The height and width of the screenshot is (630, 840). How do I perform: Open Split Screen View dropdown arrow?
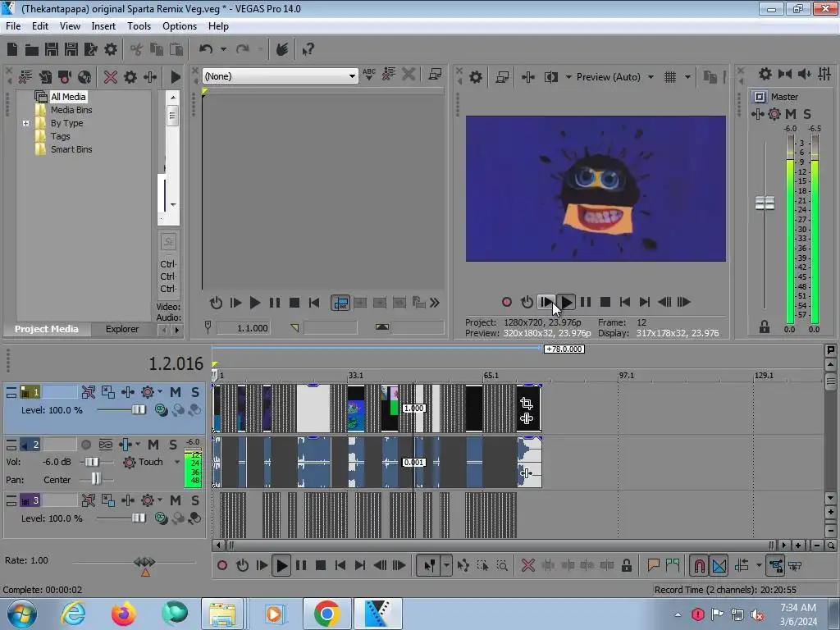(x=568, y=77)
